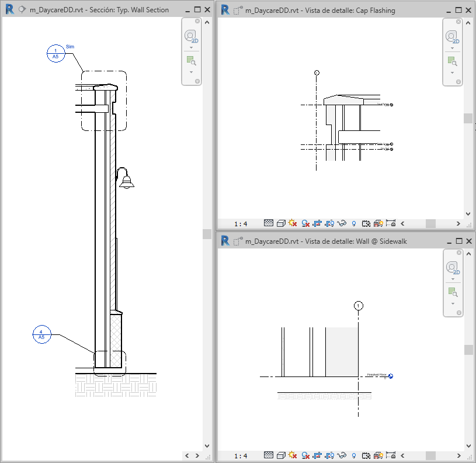
Task: Expand steering wheel options arrow in Typ. Wall Section
Action: click(191, 48)
